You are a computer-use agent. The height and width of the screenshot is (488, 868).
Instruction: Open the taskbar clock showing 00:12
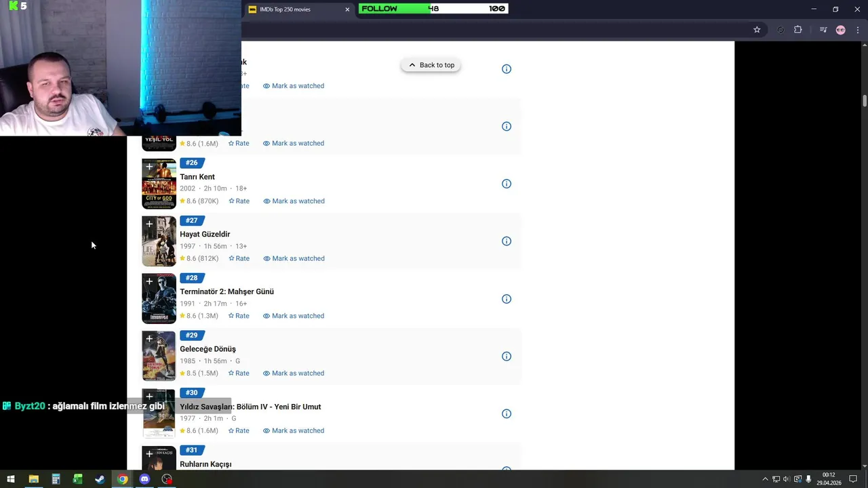829,479
